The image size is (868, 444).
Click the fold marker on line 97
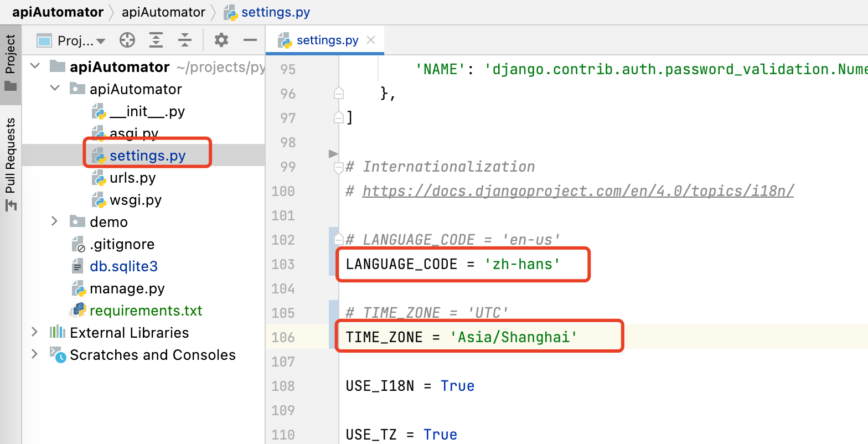tap(339, 118)
